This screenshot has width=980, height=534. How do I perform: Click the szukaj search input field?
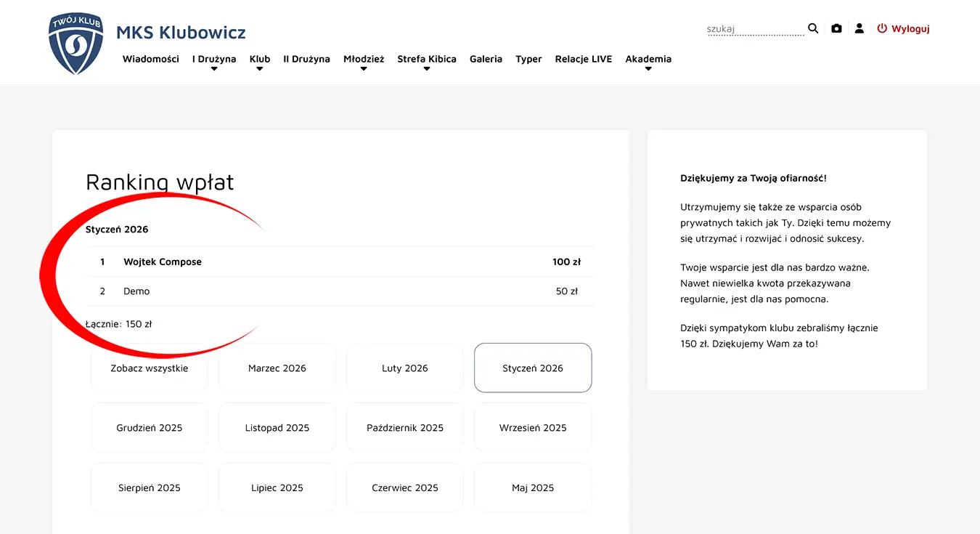coord(755,31)
